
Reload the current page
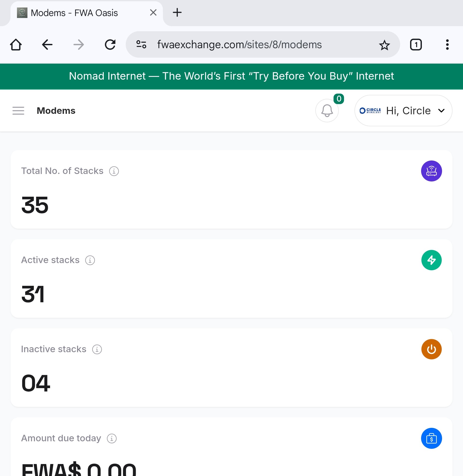tap(110, 45)
